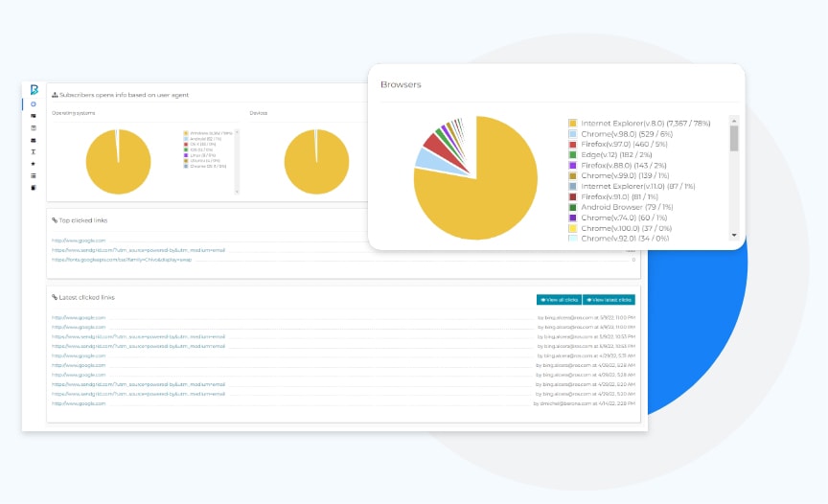This screenshot has width=828, height=504.
Task: Click the link icon beside Top clicked links
Action: tap(55, 220)
